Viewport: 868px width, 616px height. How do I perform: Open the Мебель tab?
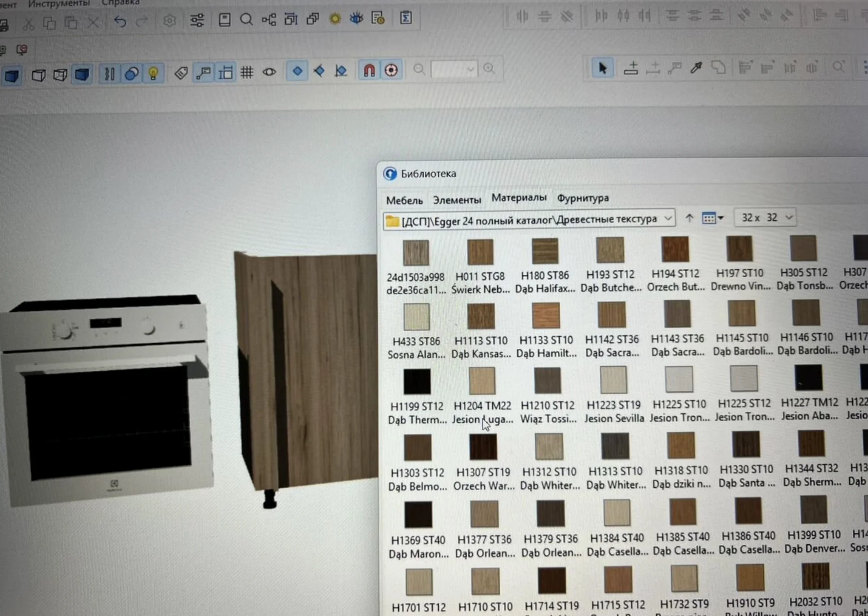coord(404,200)
